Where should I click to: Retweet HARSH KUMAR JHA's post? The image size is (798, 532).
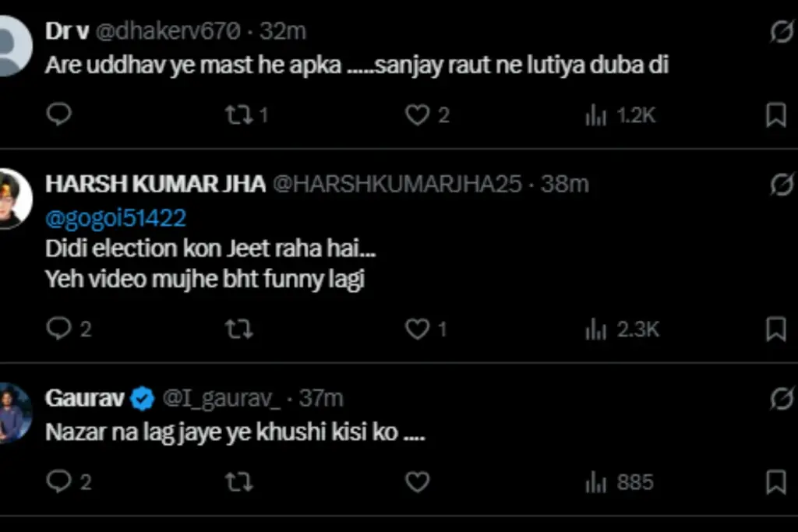(238, 329)
